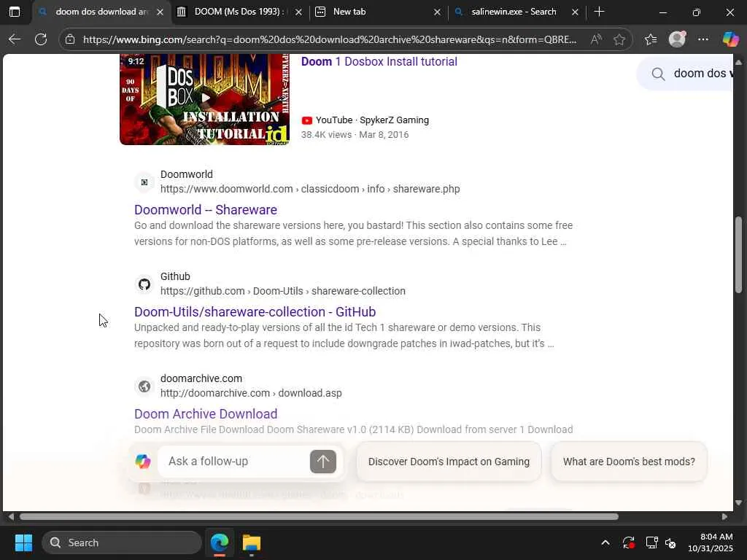Click the Doomworld site favicon

click(x=144, y=182)
